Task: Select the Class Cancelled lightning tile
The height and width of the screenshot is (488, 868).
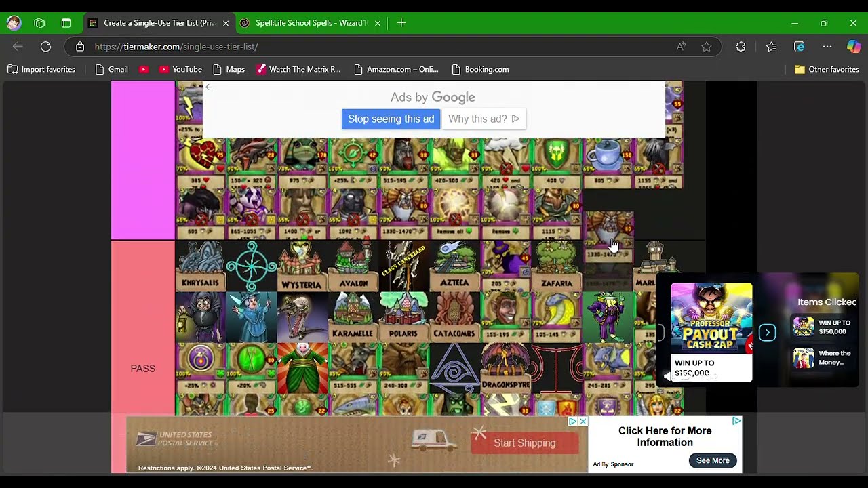Action: pos(404,266)
